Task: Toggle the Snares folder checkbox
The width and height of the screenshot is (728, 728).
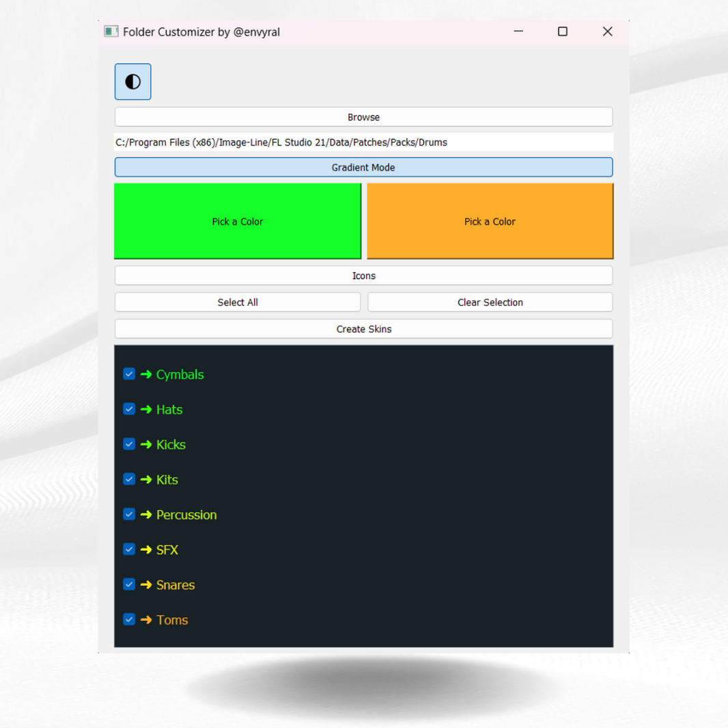Action: [x=129, y=584]
